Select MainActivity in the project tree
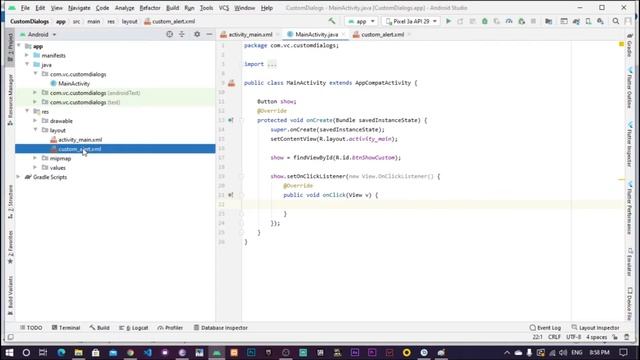Screen dimensions: 640x360 [73, 83]
